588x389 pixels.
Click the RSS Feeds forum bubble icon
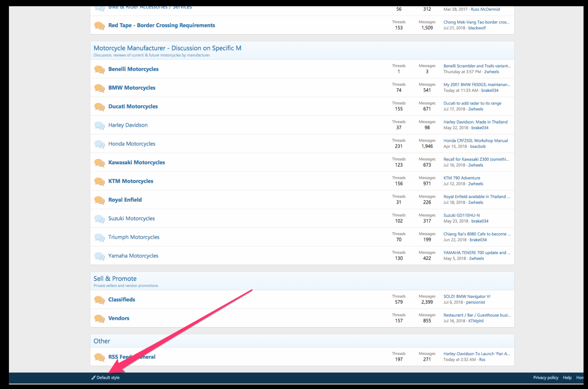click(100, 357)
